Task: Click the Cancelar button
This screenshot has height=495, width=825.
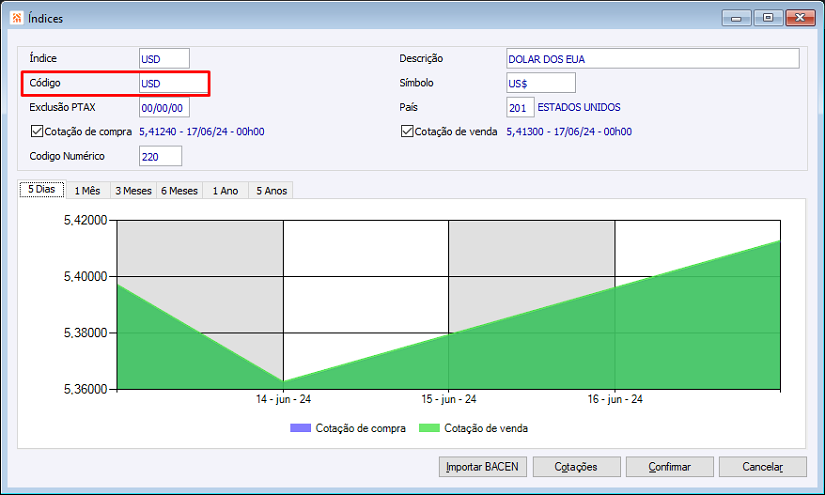Action: point(762,467)
